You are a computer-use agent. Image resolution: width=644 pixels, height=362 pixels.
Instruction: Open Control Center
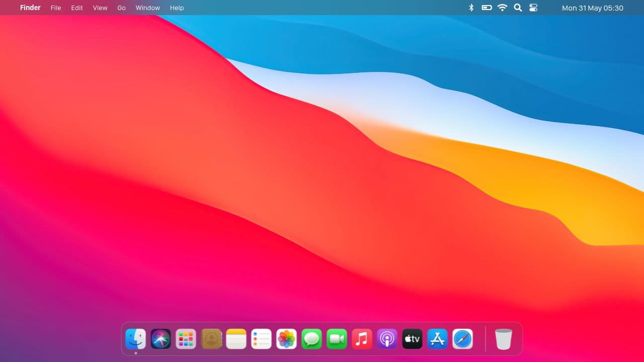[x=533, y=8]
